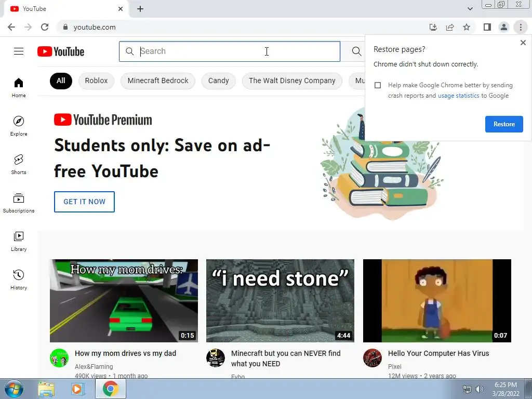Click the address bar URL youtube.com

pos(95,27)
